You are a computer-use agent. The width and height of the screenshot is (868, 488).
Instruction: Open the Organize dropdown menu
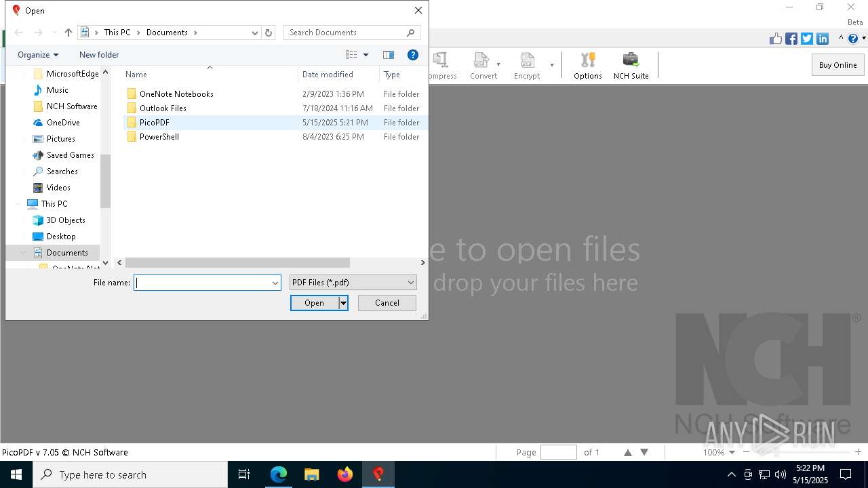pyautogui.click(x=38, y=55)
